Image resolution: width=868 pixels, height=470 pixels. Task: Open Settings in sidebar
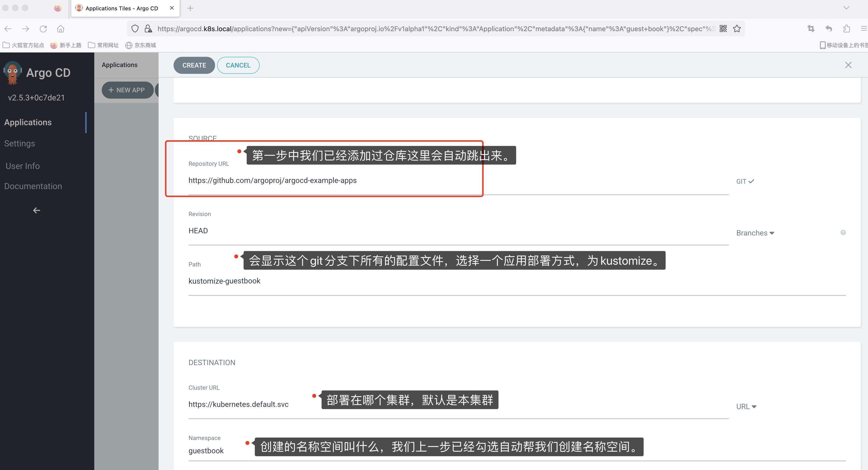point(20,144)
